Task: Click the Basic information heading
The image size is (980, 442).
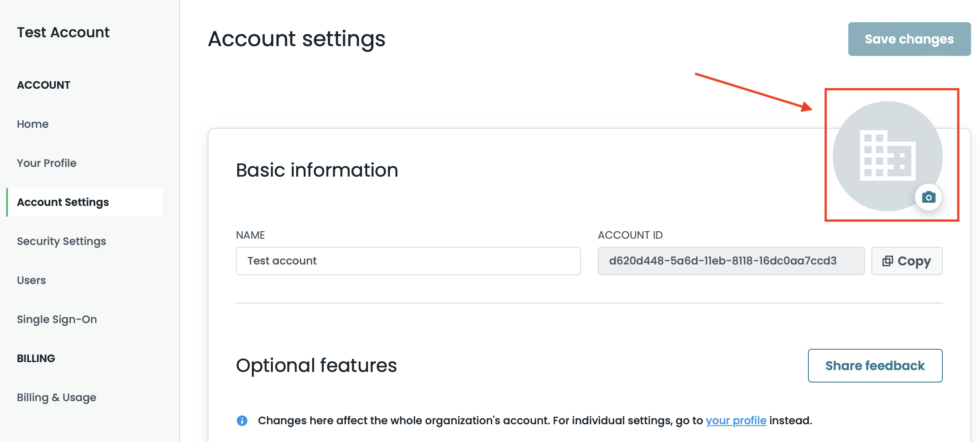Action: (317, 170)
